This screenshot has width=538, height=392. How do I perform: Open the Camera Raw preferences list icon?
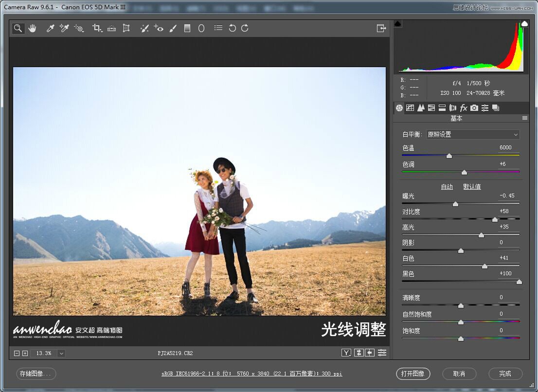pos(218,28)
